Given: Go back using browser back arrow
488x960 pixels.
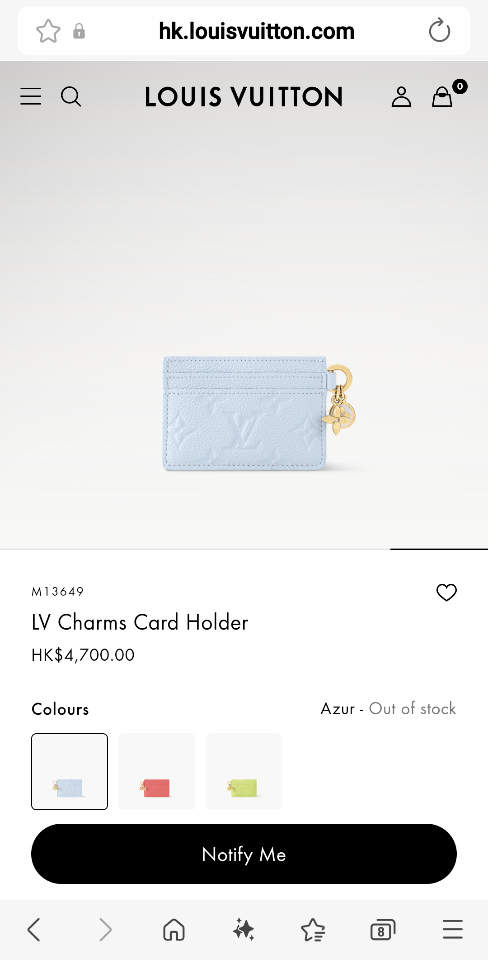Looking at the screenshot, I should (x=34, y=930).
